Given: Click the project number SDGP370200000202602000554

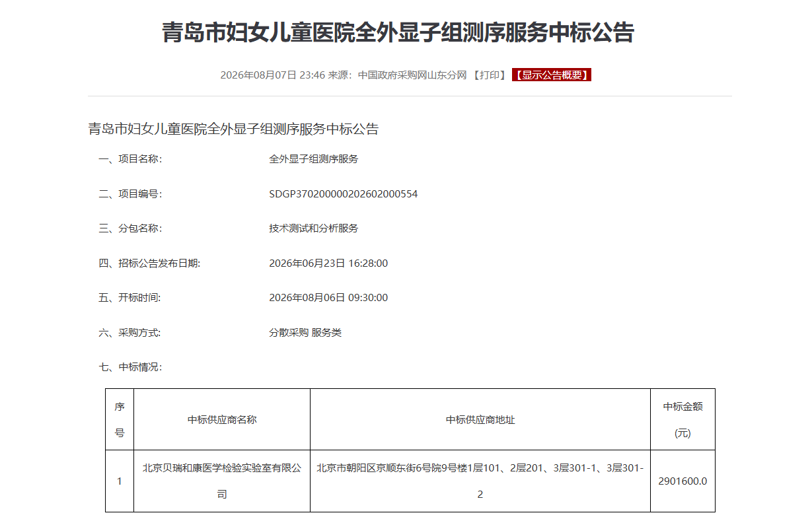Looking at the screenshot, I should click(x=344, y=194).
